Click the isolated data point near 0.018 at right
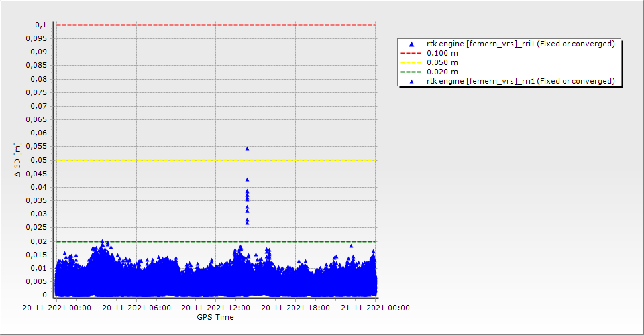Image resolution: width=644 pixels, height=335 pixels. click(351, 246)
